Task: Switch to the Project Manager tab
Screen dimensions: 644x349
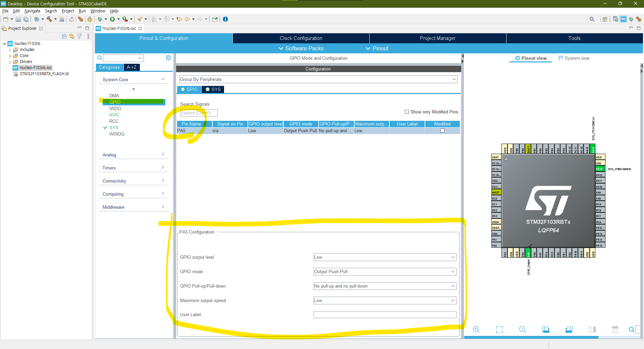Action: coord(438,38)
